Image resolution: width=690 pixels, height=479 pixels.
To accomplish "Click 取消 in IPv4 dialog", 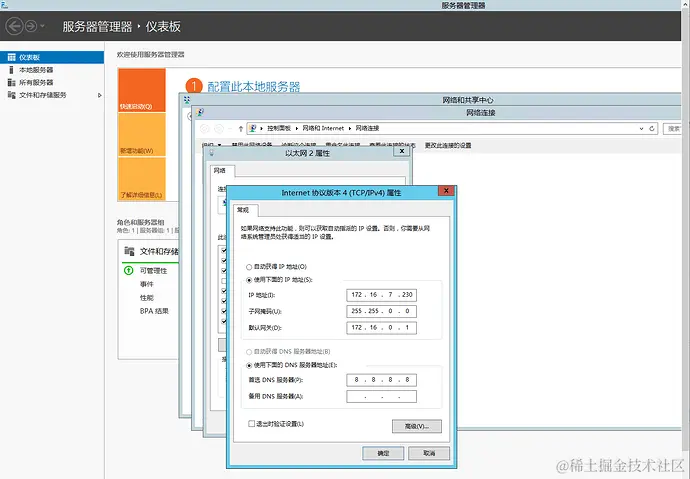I will point(429,453).
